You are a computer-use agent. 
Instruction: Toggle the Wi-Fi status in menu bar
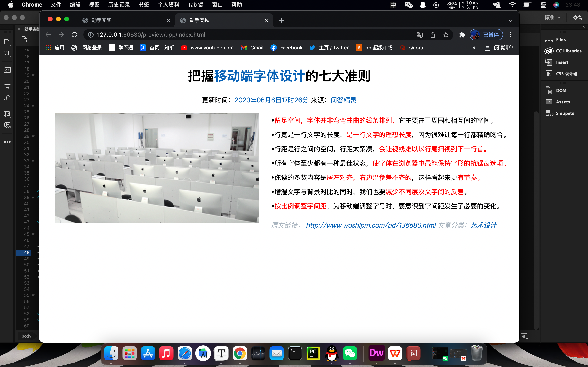pyautogui.click(x=513, y=5)
